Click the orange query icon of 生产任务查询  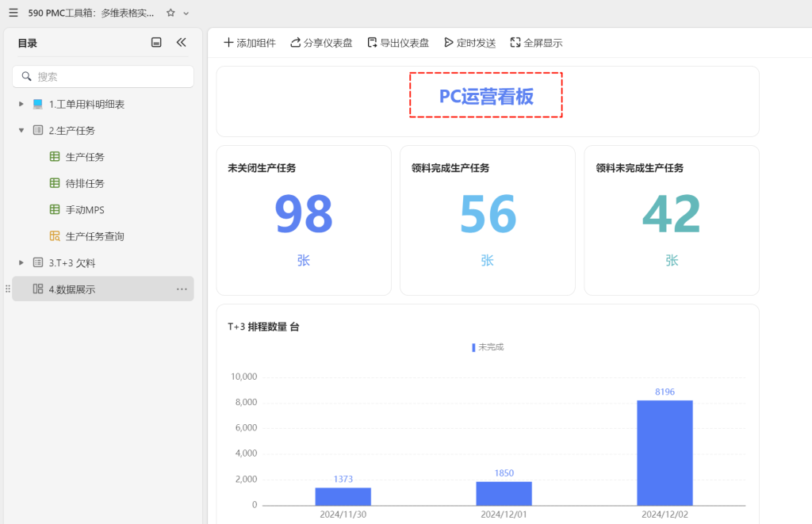(x=55, y=235)
